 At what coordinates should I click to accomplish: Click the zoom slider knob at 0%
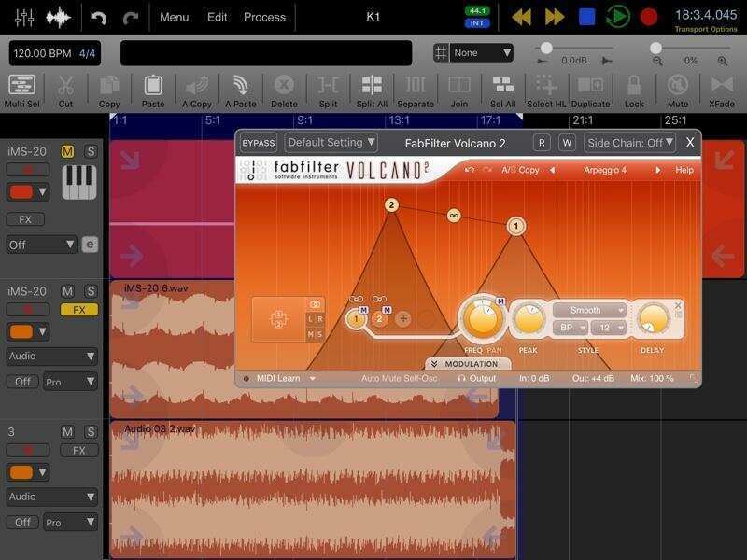pos(656,48)
